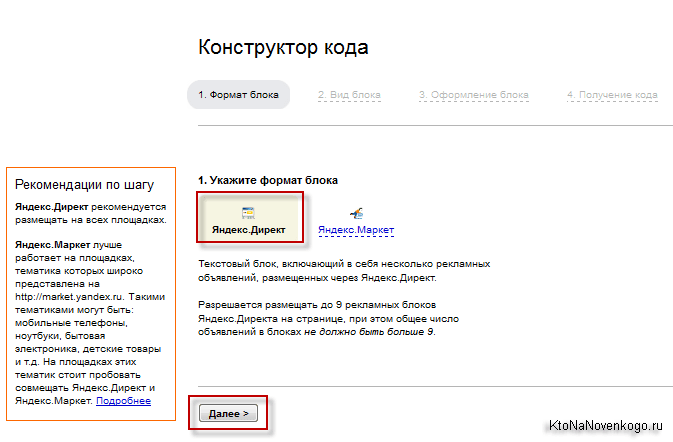The height and width of the screenshot is (442, 673).
Task: Click the Яндекс.Директ block icon
Action: tap(248, 213)
